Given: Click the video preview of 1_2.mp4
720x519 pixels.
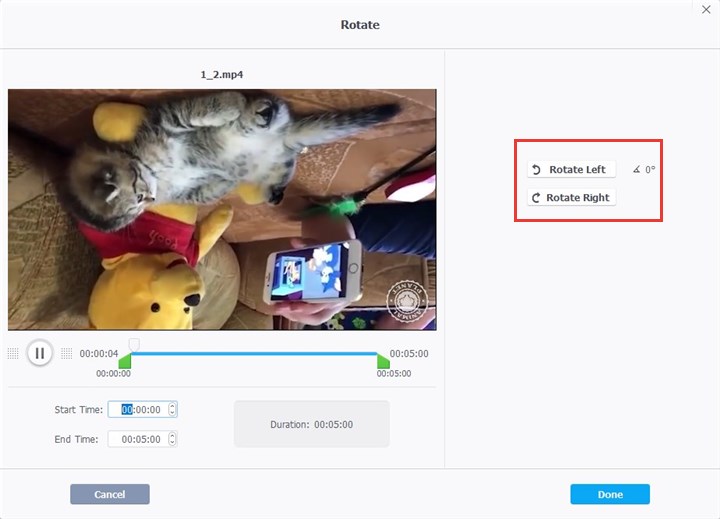Looking at the screenshot, I should coord(222,209).
